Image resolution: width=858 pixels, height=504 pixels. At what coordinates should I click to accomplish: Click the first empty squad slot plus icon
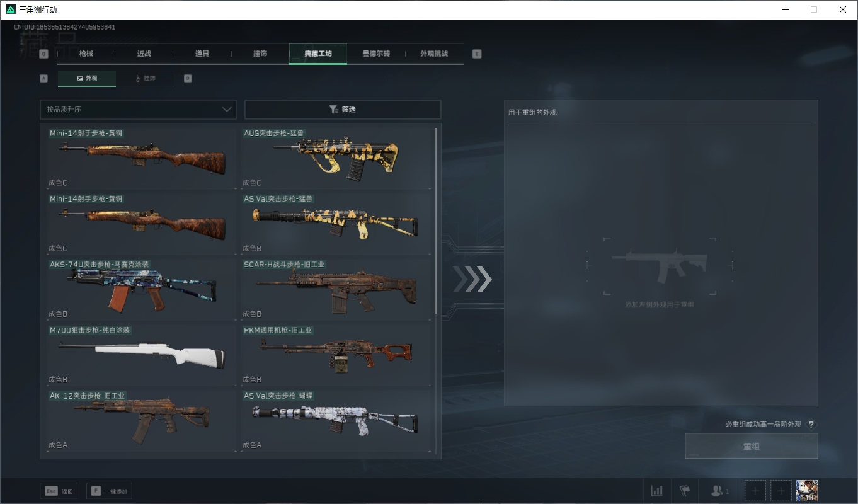point(755,491)
